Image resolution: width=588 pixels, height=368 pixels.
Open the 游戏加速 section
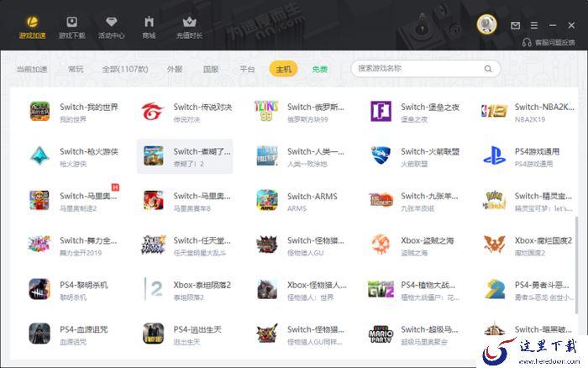[x=32, y=28]
